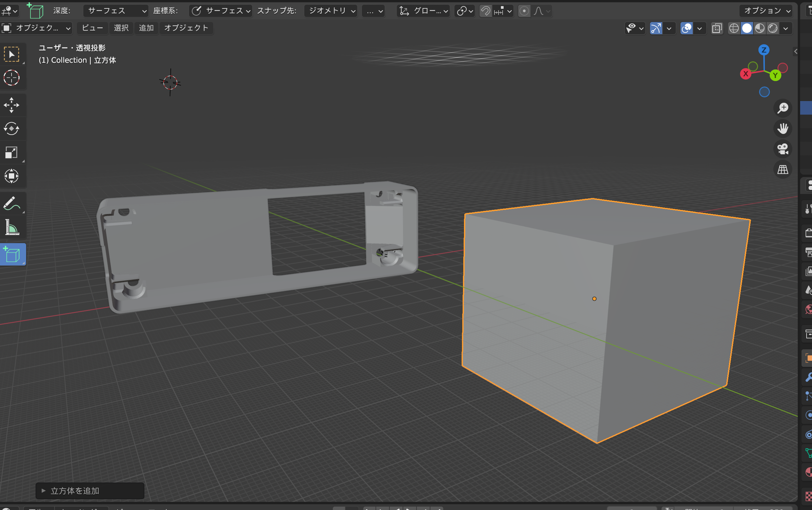The height and width of the screenshot is (510, 812).
Task: Expand the sidebar with small arrow
Action: tap(795, 51)
